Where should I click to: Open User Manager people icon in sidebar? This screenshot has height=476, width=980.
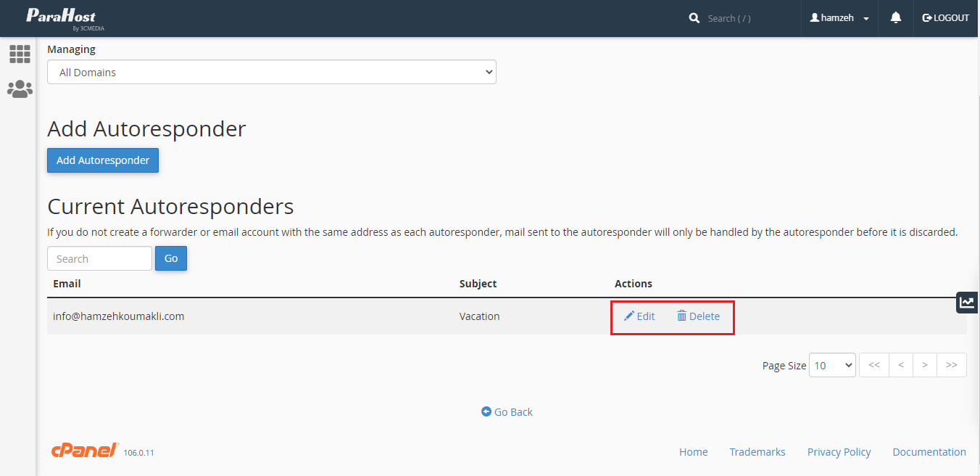pos(20,89)
